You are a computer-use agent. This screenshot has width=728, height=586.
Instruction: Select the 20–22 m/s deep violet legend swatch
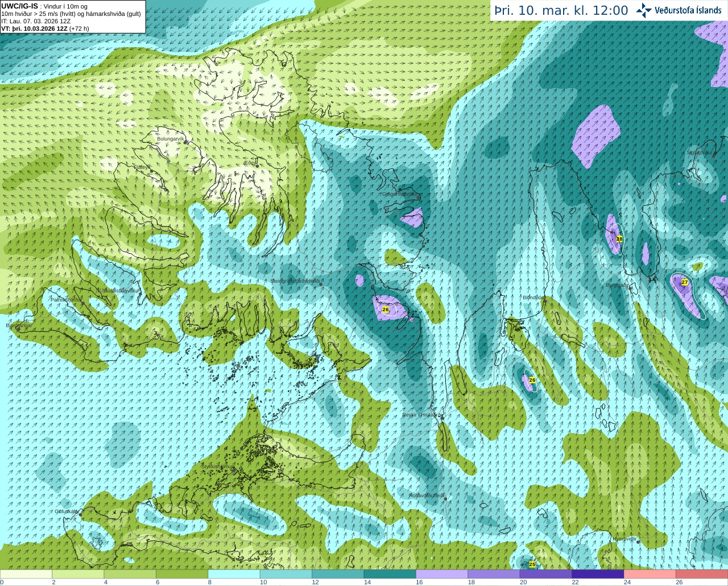[x=546, y=574]
